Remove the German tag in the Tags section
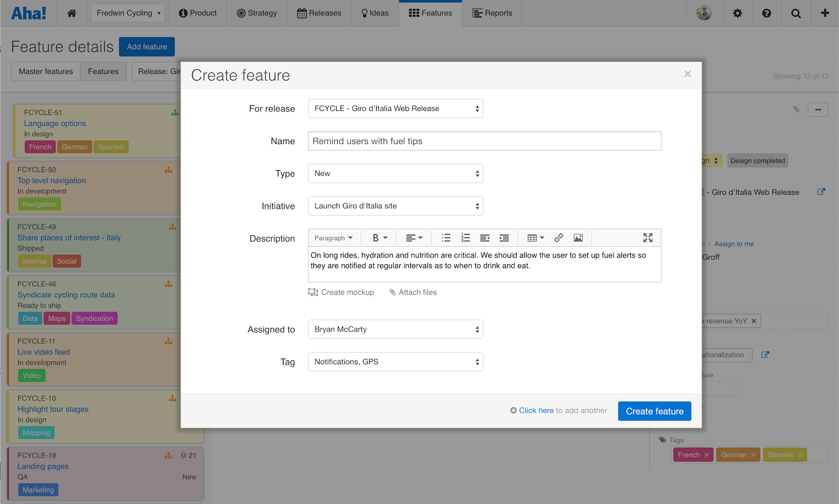Viewport: 839px width, 504px height. (753, 455)
